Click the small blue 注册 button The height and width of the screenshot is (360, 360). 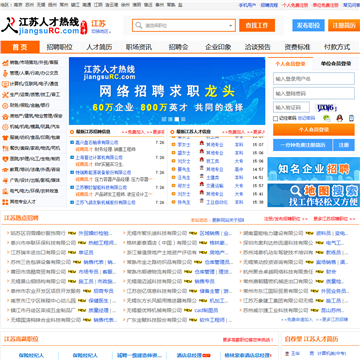[344, 145]
